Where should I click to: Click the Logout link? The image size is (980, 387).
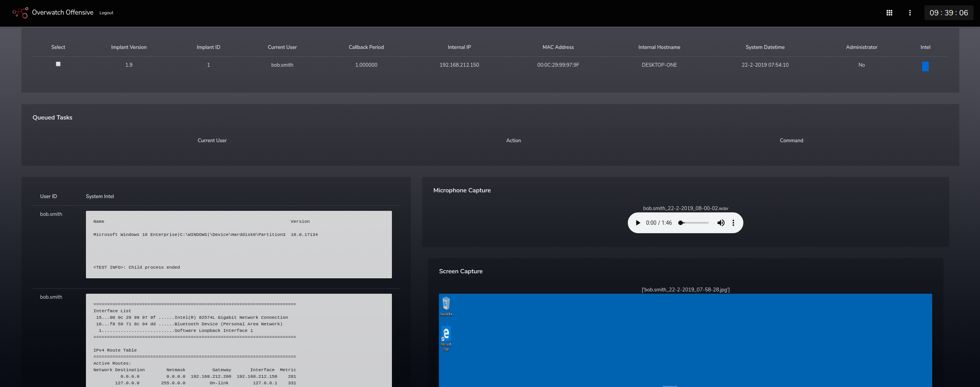tap(106, 13)
